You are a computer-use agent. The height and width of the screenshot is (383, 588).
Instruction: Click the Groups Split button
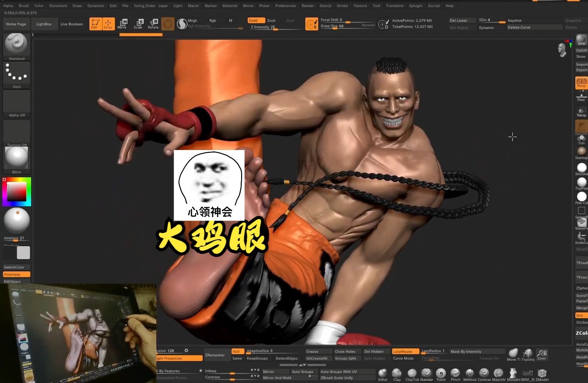347,358
